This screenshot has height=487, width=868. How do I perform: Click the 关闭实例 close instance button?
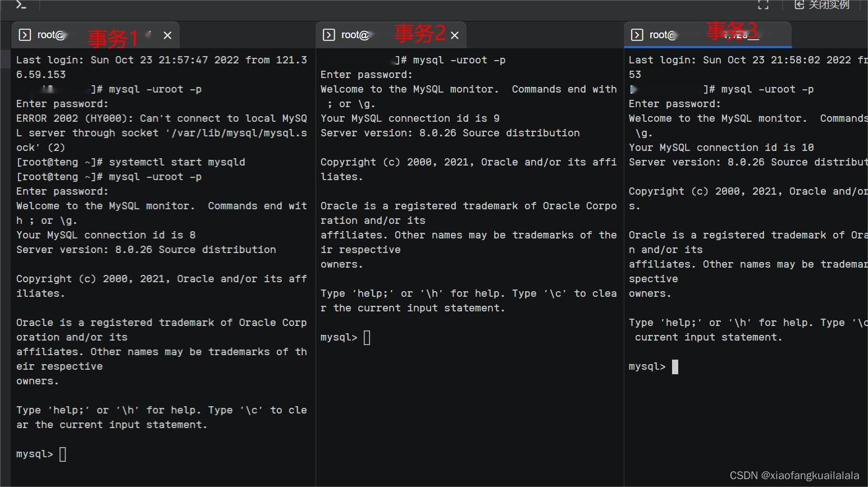(822, 4)
